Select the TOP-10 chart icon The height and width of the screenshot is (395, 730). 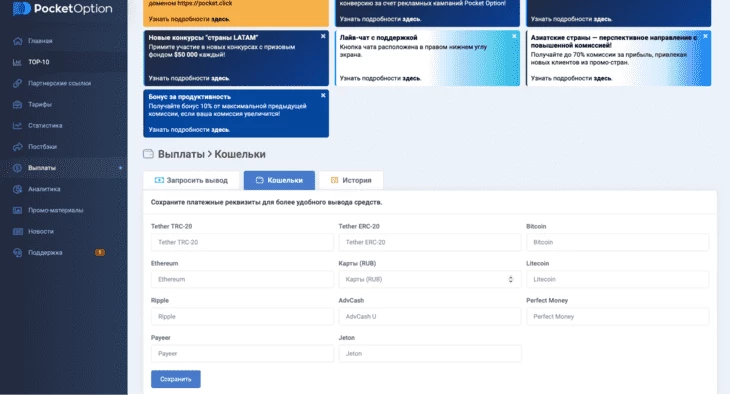coord(18,62)
